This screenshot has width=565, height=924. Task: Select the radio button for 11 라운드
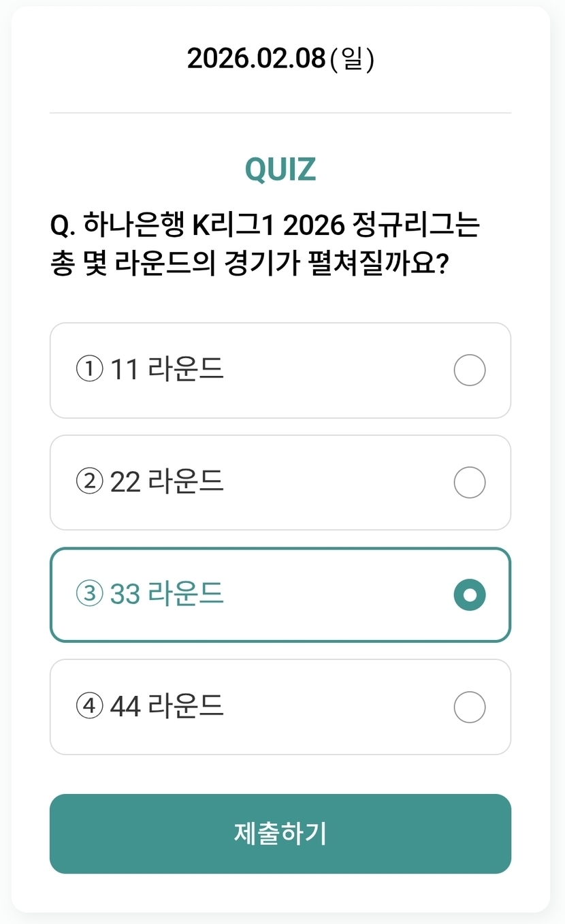469,370
